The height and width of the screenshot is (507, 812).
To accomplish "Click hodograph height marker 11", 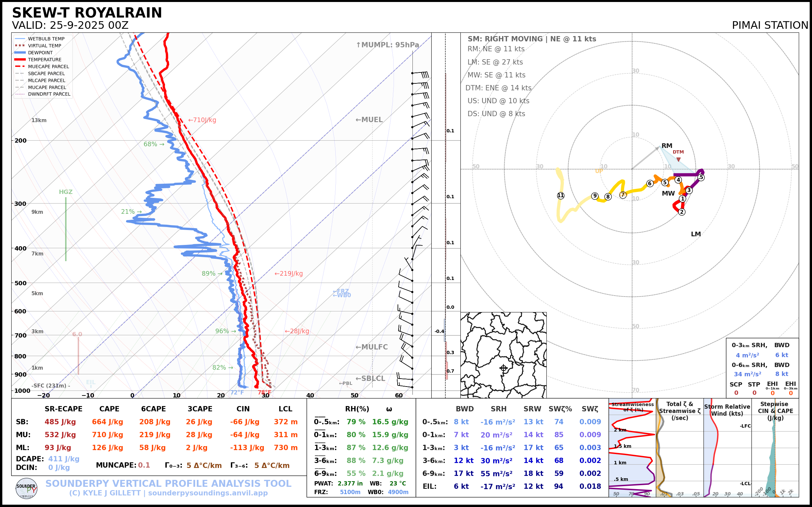I will 561,196.
